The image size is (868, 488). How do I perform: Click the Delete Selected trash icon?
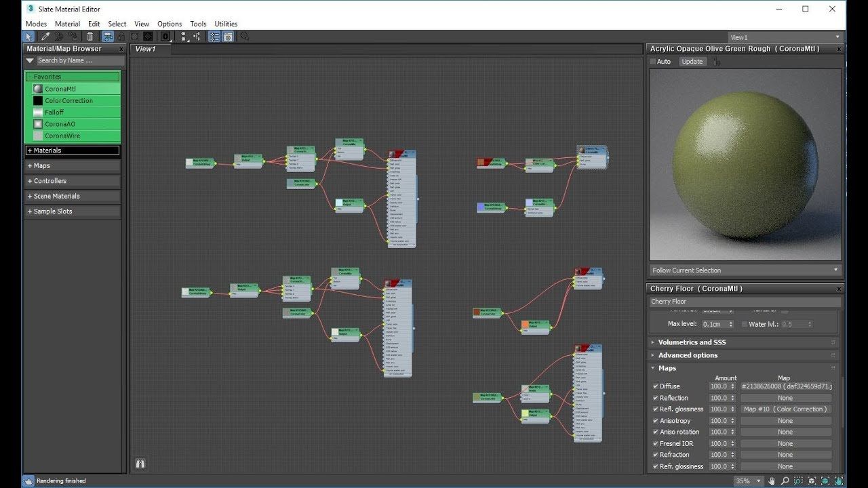[89, 36]
